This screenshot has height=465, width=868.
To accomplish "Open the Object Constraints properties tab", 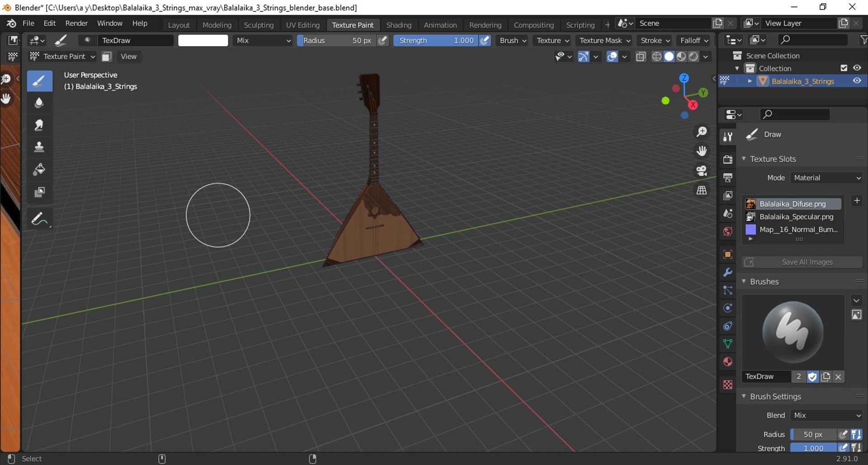I will click(x=727, y=326).
